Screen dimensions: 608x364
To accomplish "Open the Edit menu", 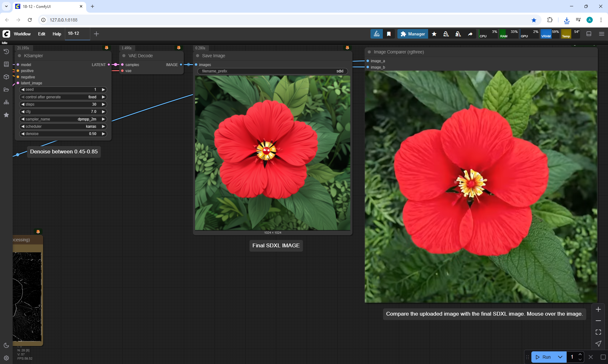I will tap(41, 34).
